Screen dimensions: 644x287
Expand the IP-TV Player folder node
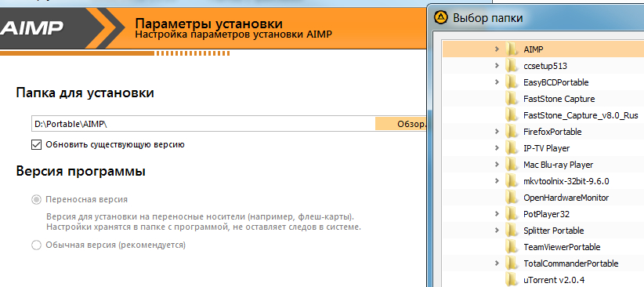pos(497,147)
